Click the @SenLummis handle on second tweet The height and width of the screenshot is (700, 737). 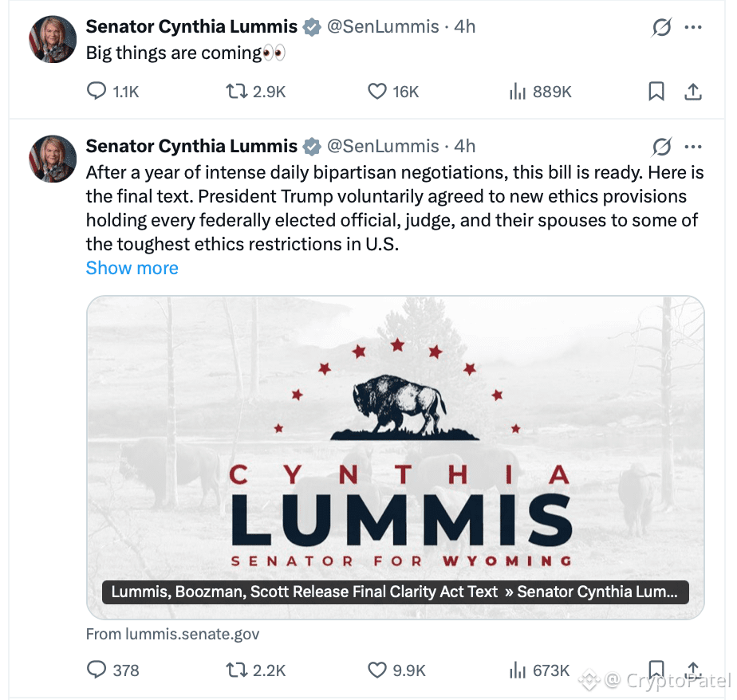click(383, 147)
